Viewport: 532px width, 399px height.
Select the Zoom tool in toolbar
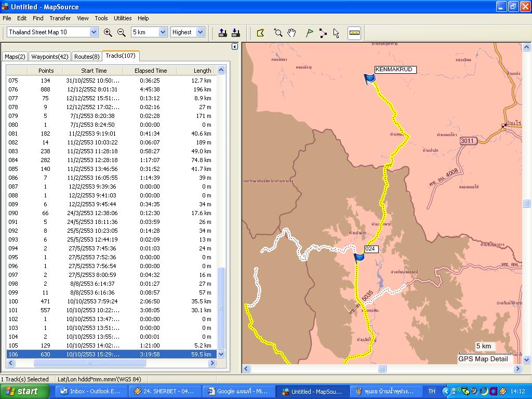pyautogui.click(x=278, y=33)
